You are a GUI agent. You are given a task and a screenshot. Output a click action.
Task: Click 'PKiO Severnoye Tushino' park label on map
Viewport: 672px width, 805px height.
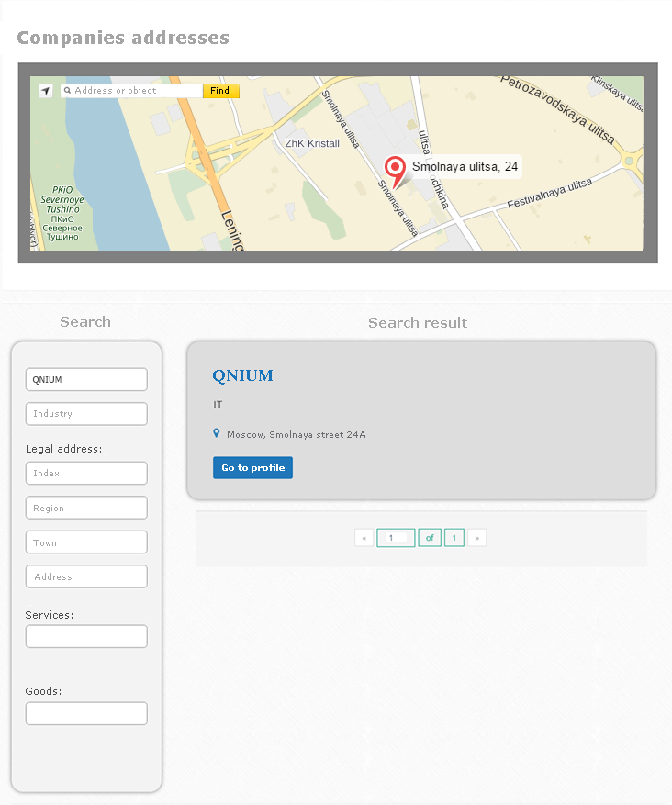click(62, 199)
